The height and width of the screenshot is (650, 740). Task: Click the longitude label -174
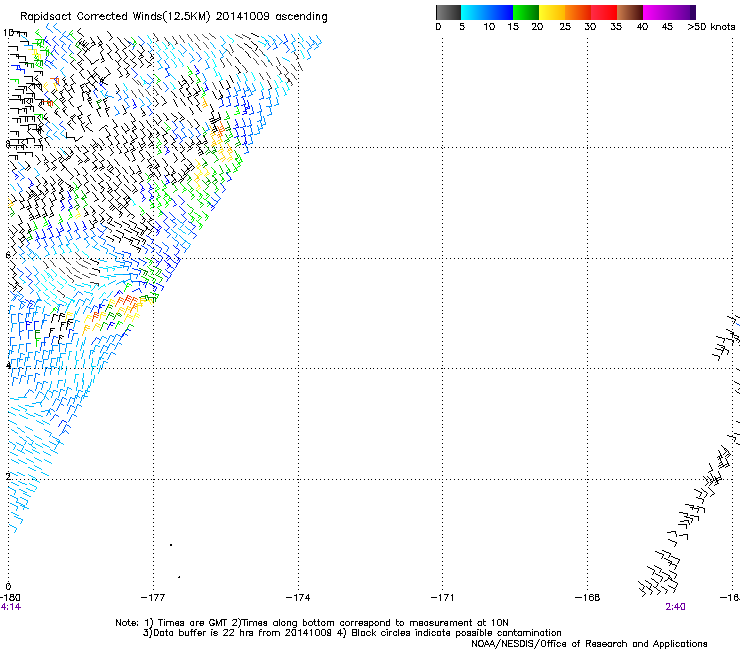[298, 598]
